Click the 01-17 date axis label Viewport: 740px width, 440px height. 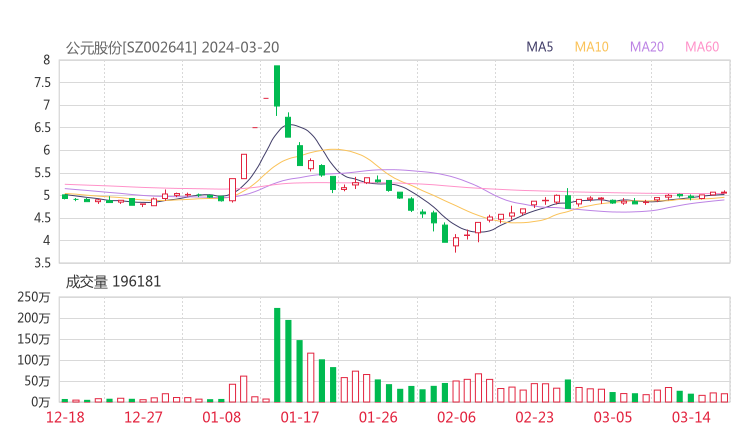pos(300,417)
